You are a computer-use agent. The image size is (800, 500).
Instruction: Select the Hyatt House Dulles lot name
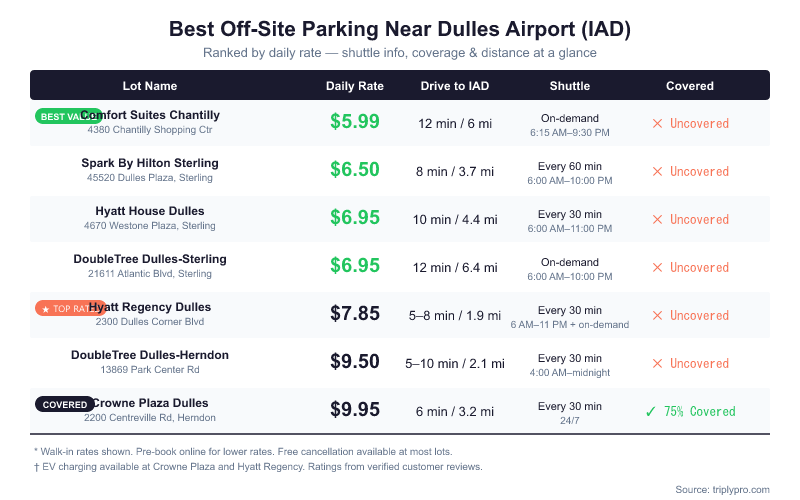pos(150,211)
